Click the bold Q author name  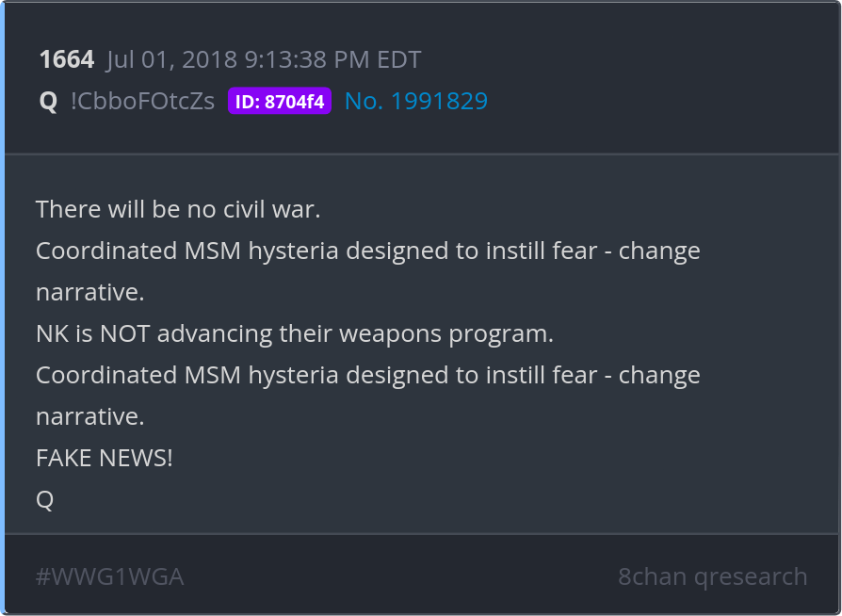point(48,101)
